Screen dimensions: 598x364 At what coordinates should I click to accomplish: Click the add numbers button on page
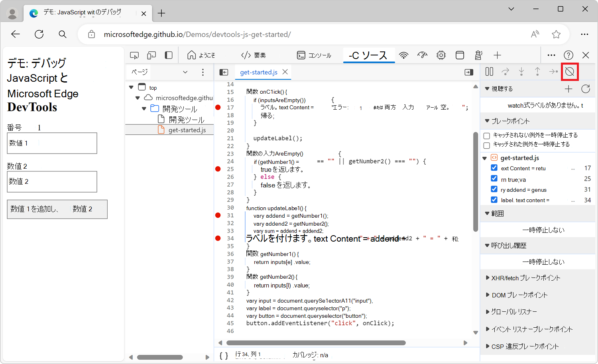point(57,209)
